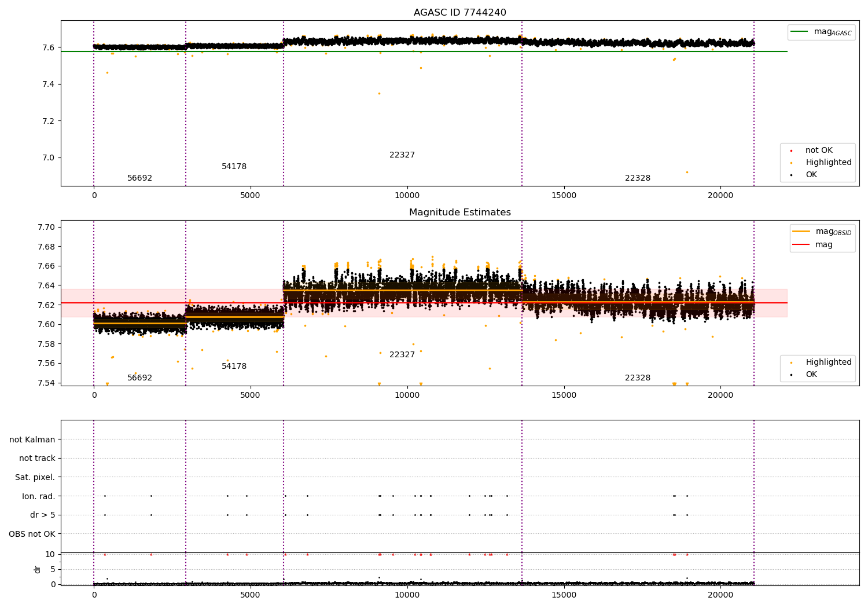868x608 pixels.
Task: Select the mag AGASC legend label
Action: (x=833, y=32)
